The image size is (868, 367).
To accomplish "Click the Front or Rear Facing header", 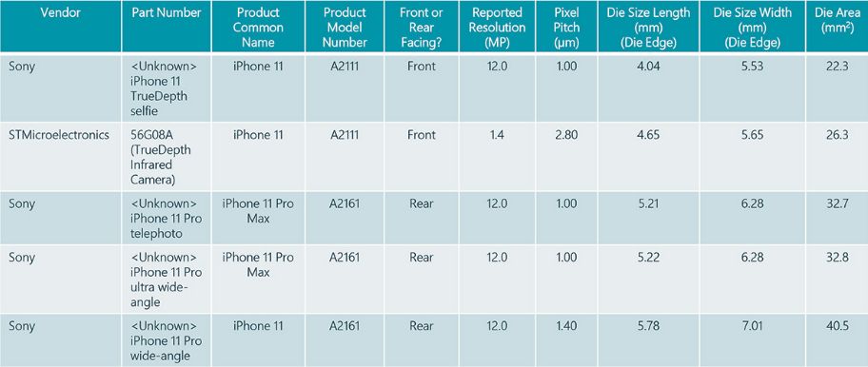I will tap(421, 27).
